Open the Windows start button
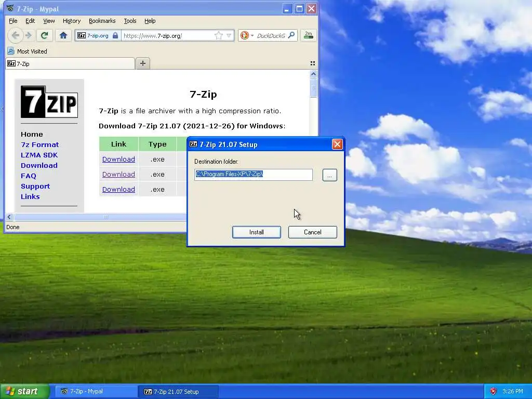Viewport: 532px width, 399px height. [25, 391]
